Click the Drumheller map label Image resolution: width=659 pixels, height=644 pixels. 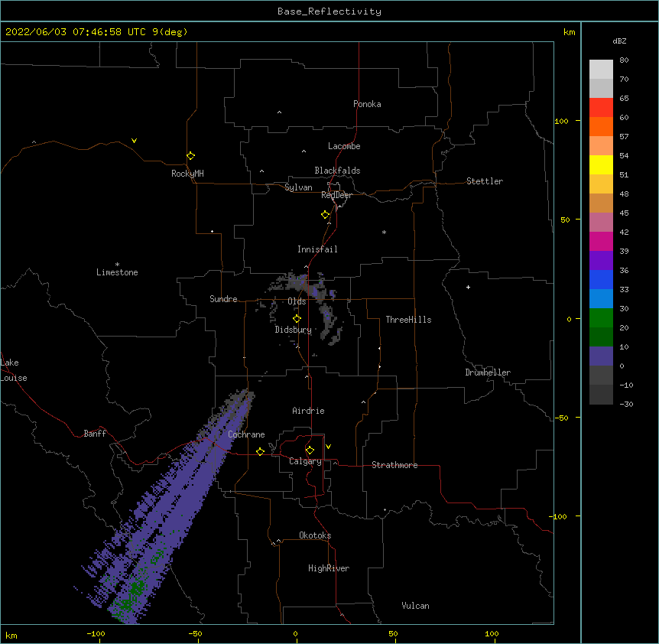[488, 372]
